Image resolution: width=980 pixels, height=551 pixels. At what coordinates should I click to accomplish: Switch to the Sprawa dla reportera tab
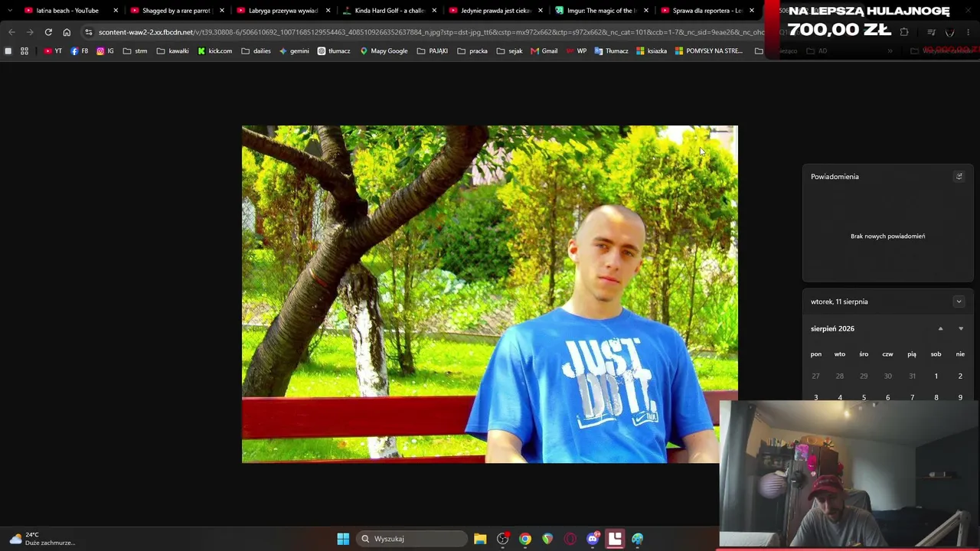tap(707, 11)
